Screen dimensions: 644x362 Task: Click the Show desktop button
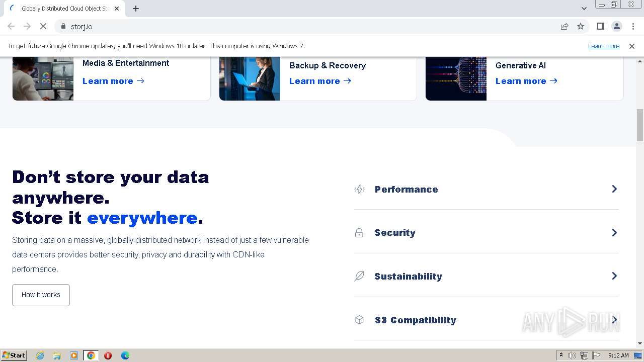click(x=638, y=355)
